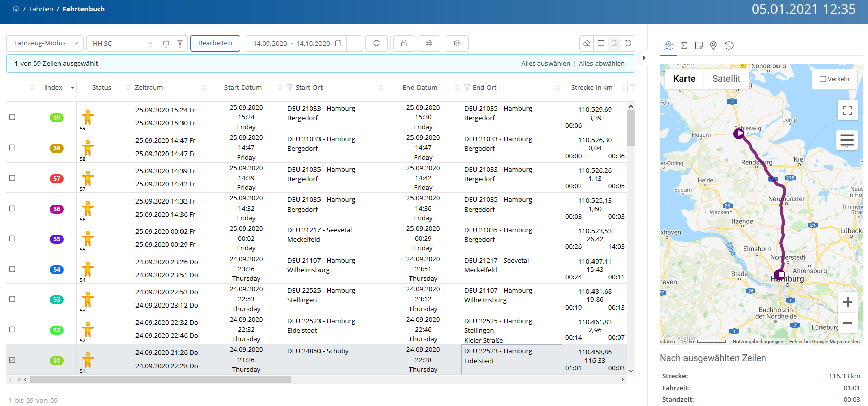Open the Fahrzeug-Modus dropdown

pyautogui.click(x=45, y=43)
